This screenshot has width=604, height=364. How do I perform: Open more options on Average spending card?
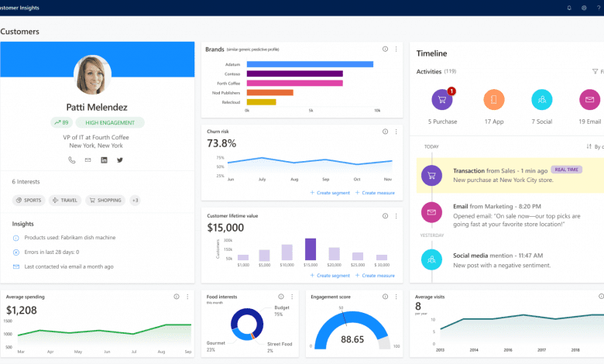[187, 297]
